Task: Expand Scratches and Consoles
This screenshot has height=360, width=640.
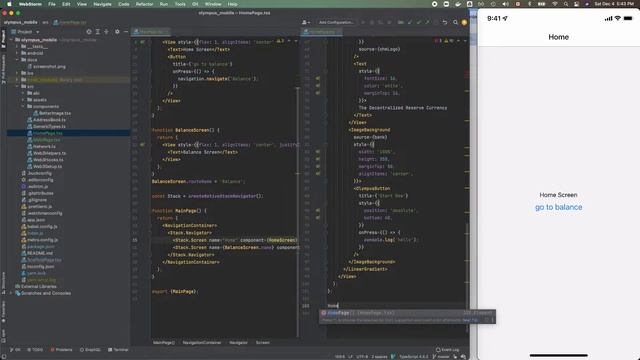Action: click(x=12, y=293)
